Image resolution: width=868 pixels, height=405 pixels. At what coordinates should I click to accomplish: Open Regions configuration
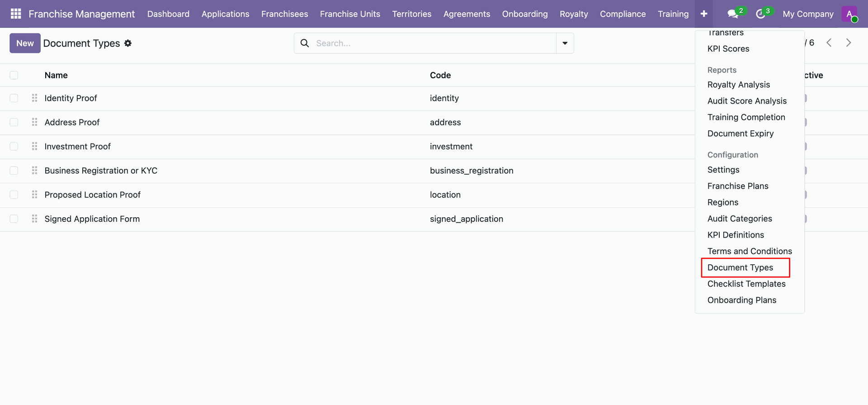[723, 202]
